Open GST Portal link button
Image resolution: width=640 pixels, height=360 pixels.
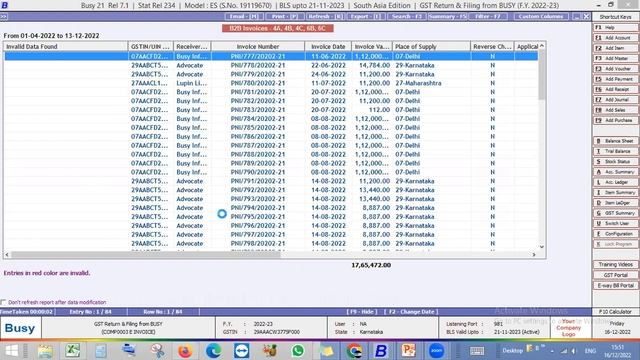click(x=616, y=275)
